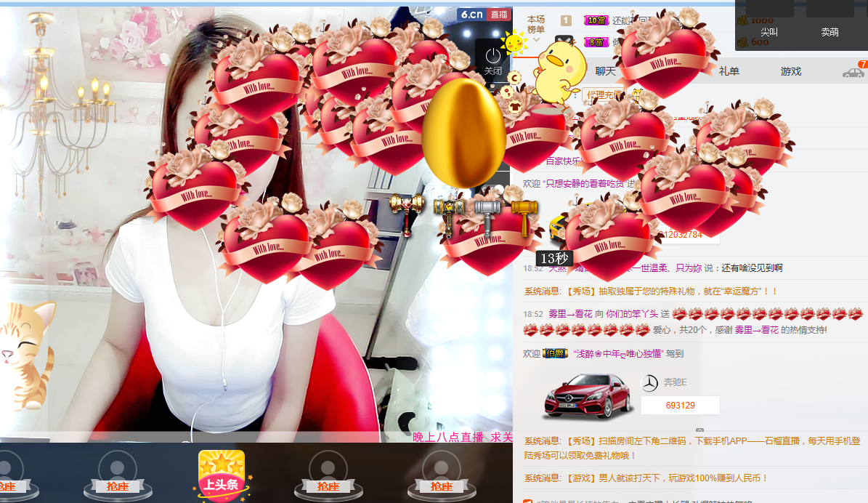Image resolution: width=868 pixels, height=503 pixels.
Task: Click the red Mercedes 奔驰E car image
Action: (587, 395)
